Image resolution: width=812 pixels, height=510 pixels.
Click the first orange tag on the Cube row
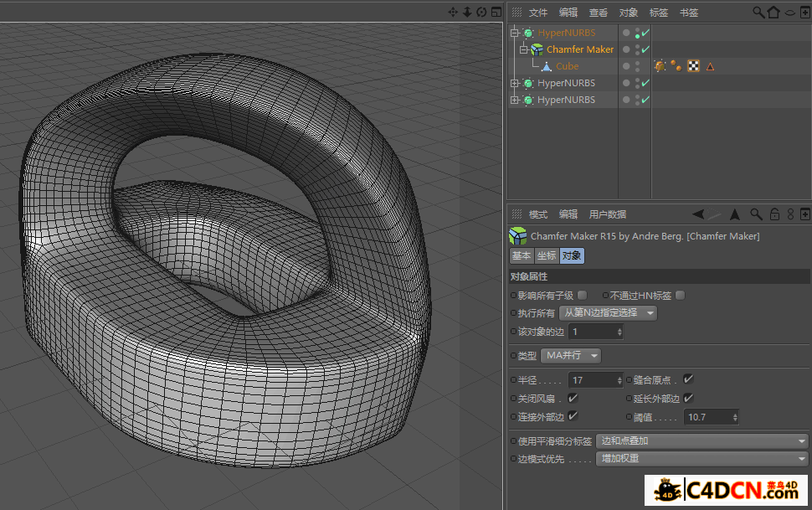[660, 66]
